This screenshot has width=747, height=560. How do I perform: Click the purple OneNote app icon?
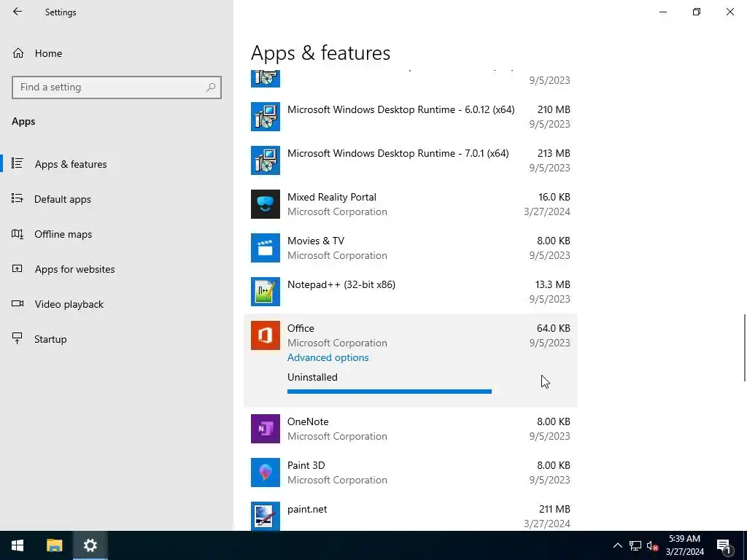click(266, 429)
